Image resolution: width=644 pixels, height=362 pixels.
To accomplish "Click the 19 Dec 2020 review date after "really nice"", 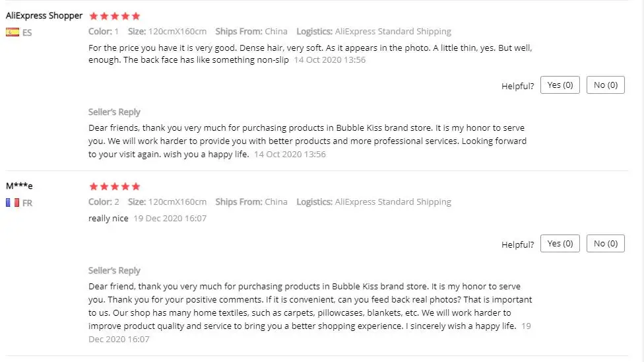I will (170, 219).
